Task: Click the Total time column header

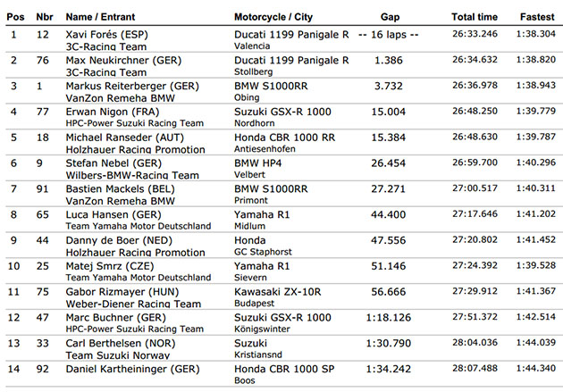Action: coord(475,17)
